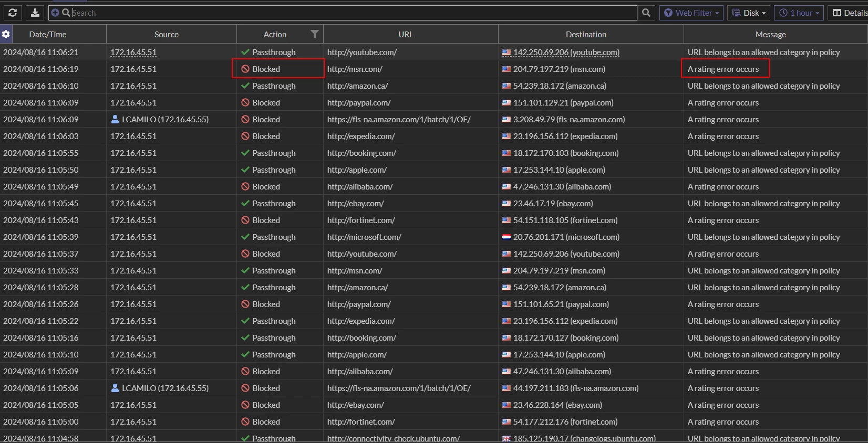Click the Source column header

(167, 34)
